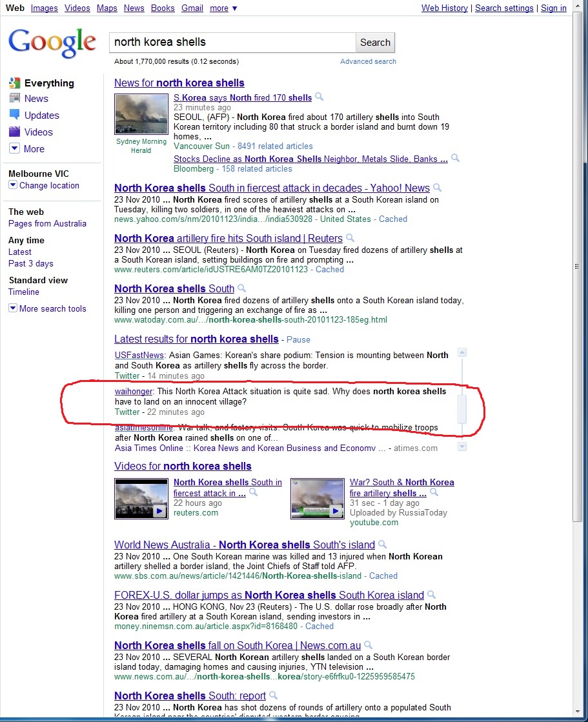
Task: Play RussiaToday YouTube video thumbnail
Action: point(318,499)
